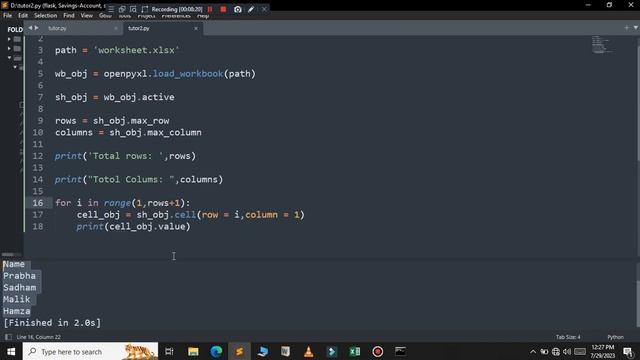Change the Python syntax selector

(x=616, y=337)
